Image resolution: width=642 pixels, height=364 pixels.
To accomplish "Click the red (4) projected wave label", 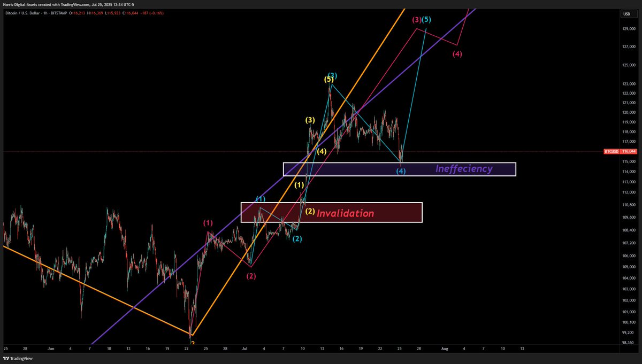I will (x=457, y=53).
